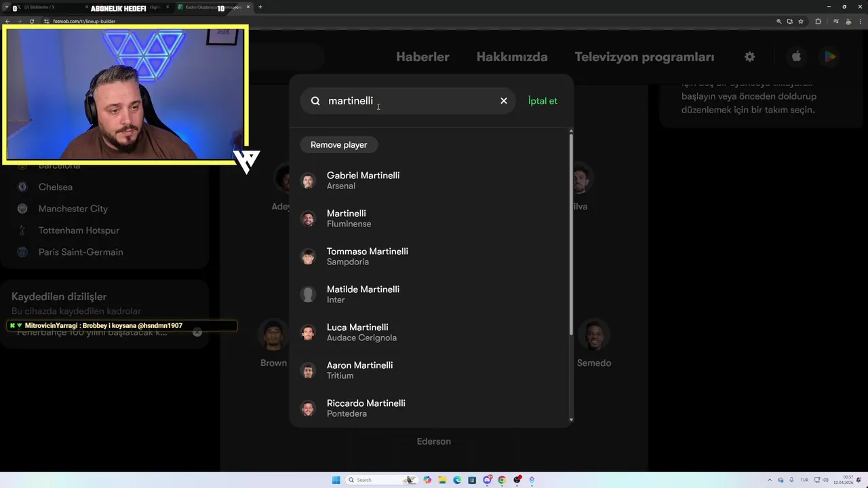Click the Brown player on pitch

click(x=273, y=344)
